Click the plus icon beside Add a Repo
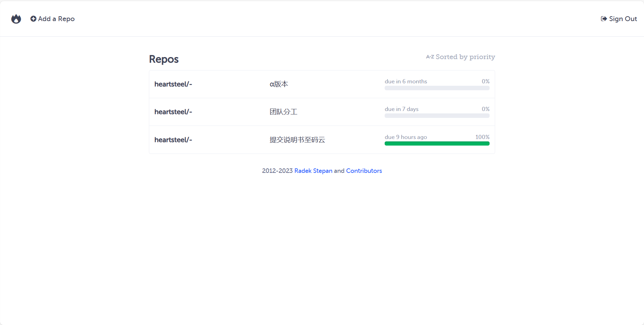Screen dimensions: 644x325 pos(33,19)
